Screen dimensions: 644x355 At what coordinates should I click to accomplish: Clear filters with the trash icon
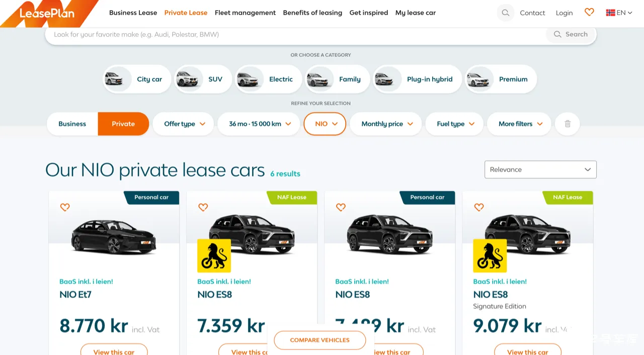coord(568,124)
